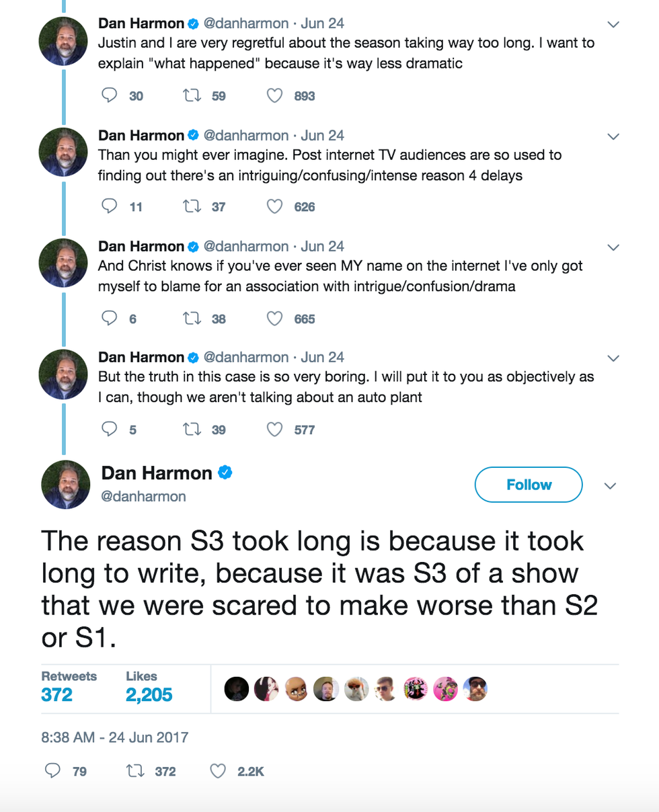The image size is (659, 812).
Task: Like the 'auto plant' tweet with 577 likes
Action: 274,430
